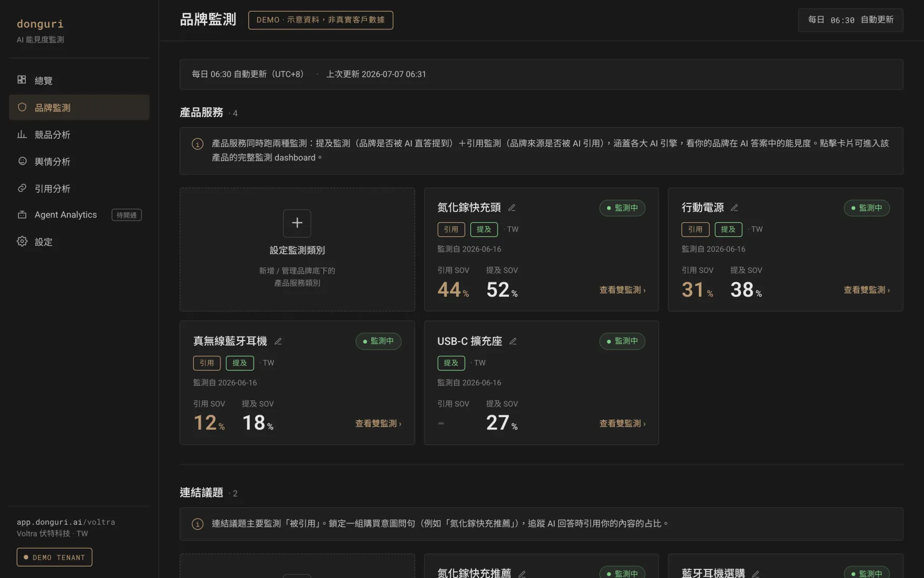Screen dimensions: 924x578
Task: Click 品牌監測 hexagon sidebar icon
Action: 22,107
